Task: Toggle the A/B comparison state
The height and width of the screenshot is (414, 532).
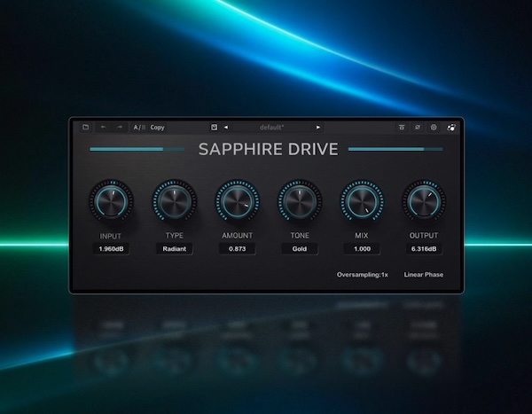Action: [x=139, y=128]
